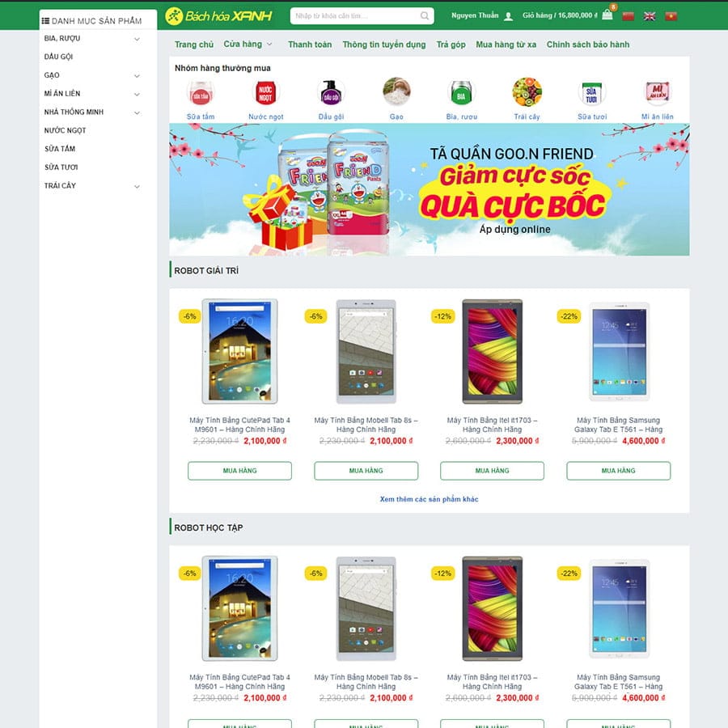The height and width of the screenshot is (728, 728).
Task: Click the user account profile icon
Action: pos(509,16)
